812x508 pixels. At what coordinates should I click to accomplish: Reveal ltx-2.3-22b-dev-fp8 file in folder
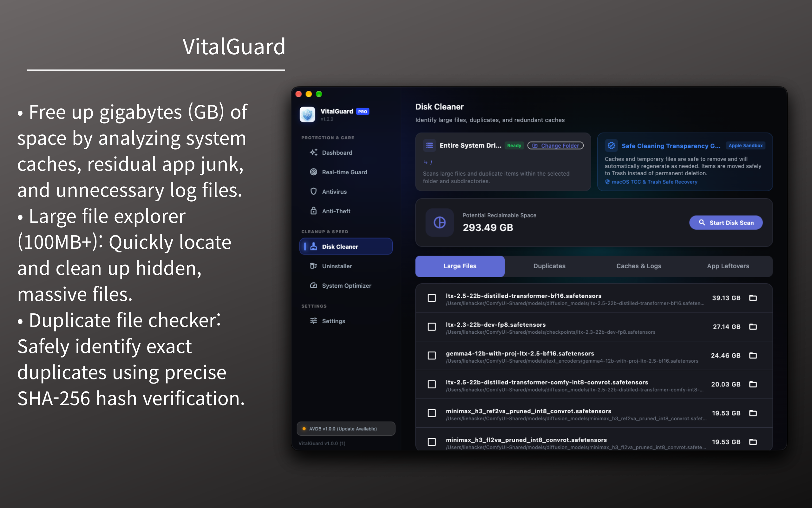click(x=753, y=327)
